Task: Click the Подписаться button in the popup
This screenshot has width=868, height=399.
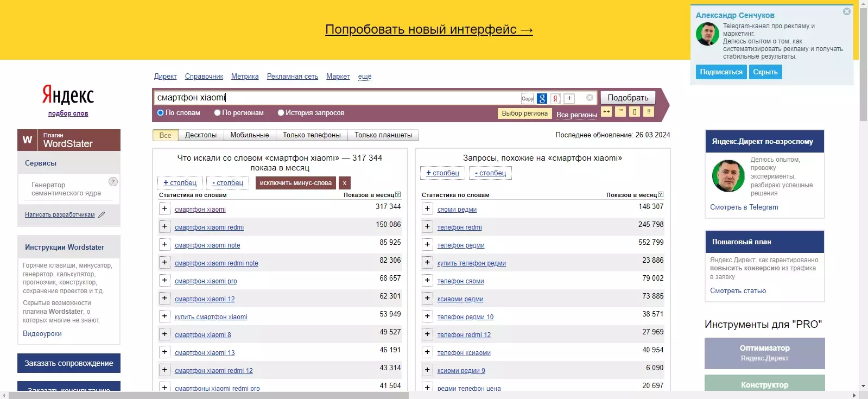Action: click(x=721, y=72)
